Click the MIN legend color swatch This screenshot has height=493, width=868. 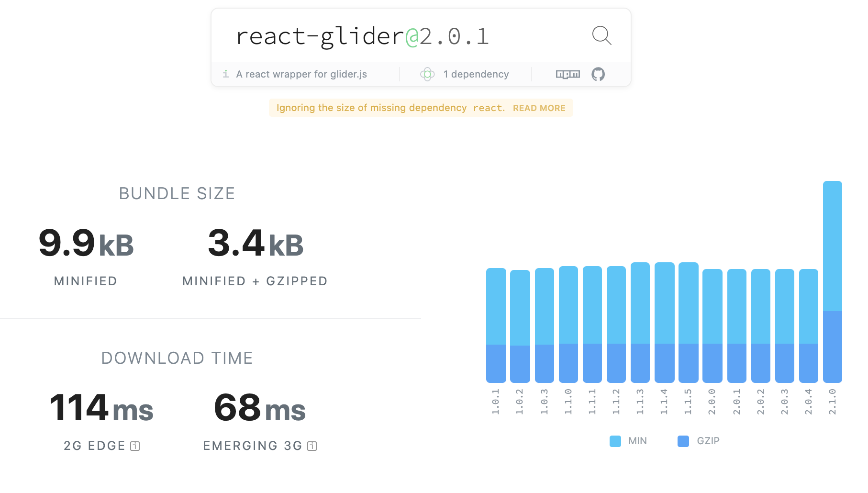pyautogui.click(x=615, y=441)
